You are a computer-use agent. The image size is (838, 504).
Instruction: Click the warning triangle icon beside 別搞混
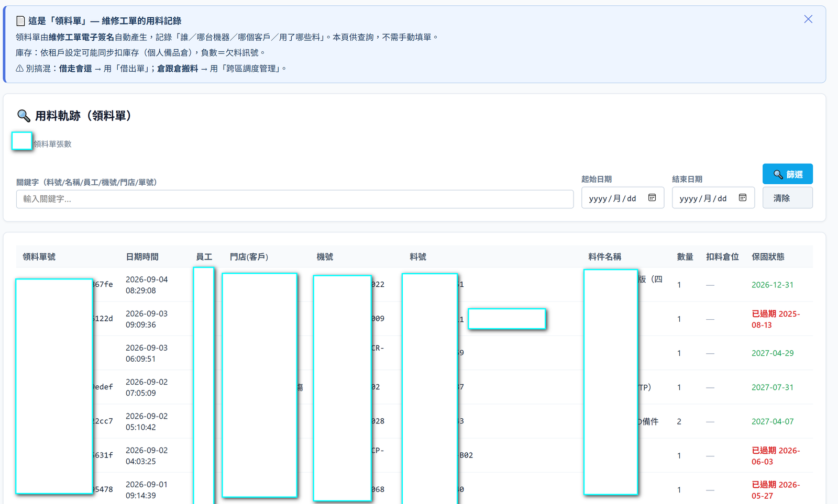19,69
